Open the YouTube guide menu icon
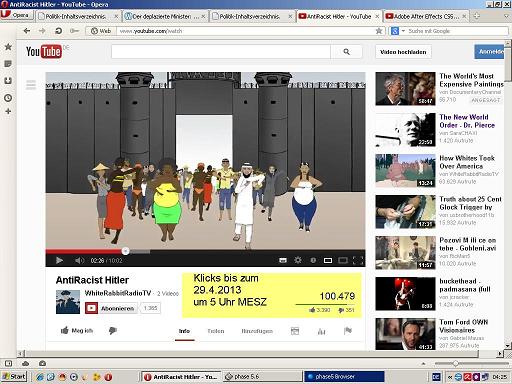512x384 pixels. pos(31,85)
